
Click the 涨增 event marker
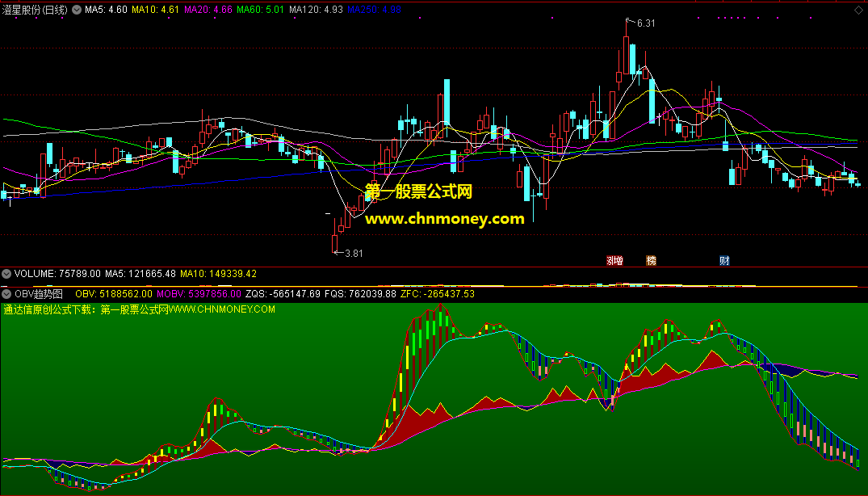click(x=614, y=261)
